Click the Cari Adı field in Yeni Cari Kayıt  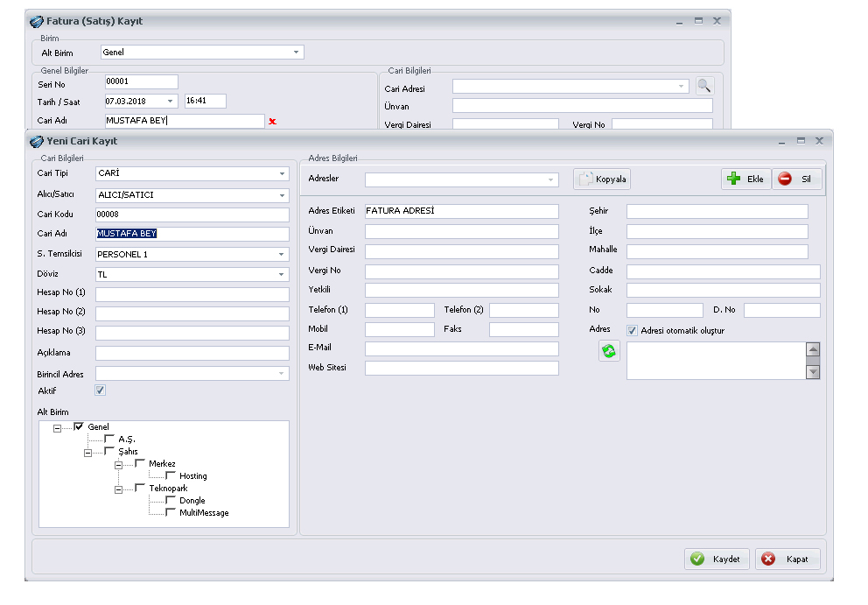[192, 234]
